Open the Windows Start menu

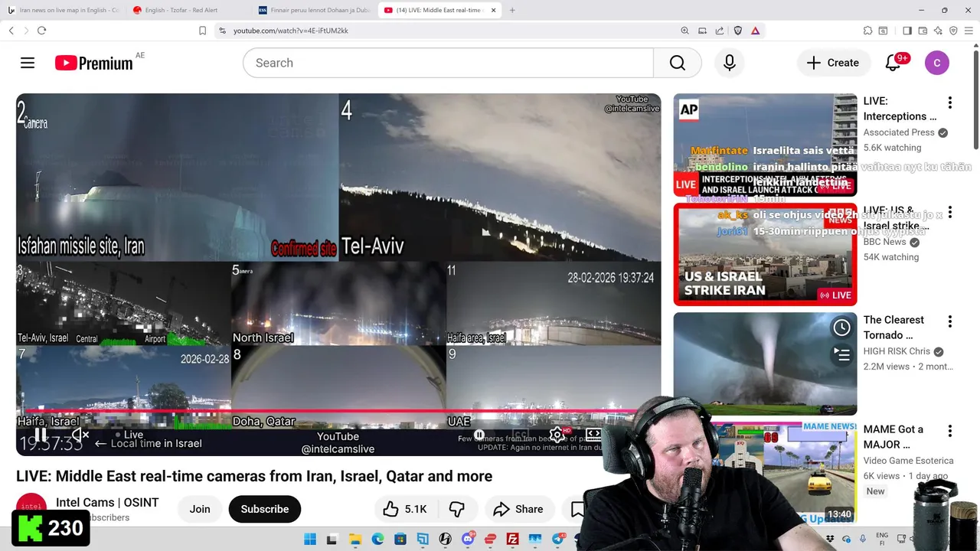point(310,540)
